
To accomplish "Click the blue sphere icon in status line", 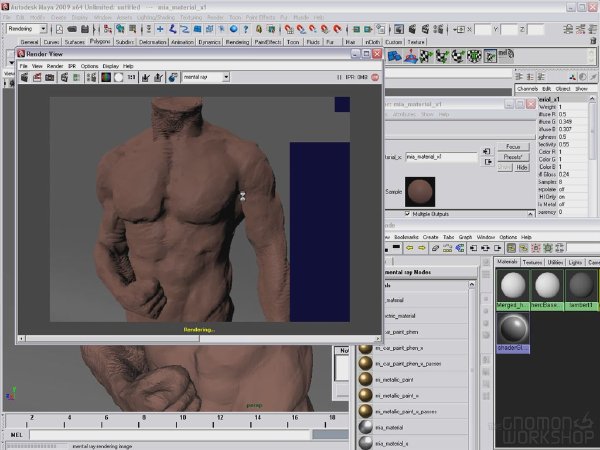I will tap(233, 29).
